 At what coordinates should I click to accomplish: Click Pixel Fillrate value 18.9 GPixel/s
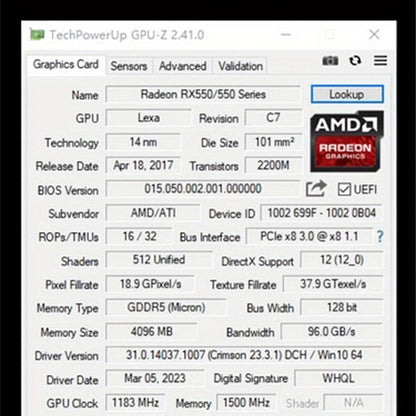click(150, 284)
